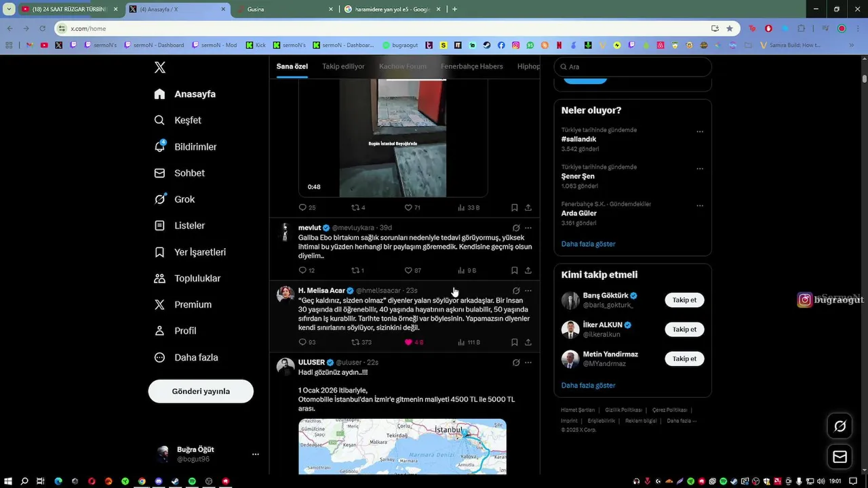This screenshot has width=868, height=488.
Task: Switch to Fenerbahçe Habers tab
Action: coord(472,66)
